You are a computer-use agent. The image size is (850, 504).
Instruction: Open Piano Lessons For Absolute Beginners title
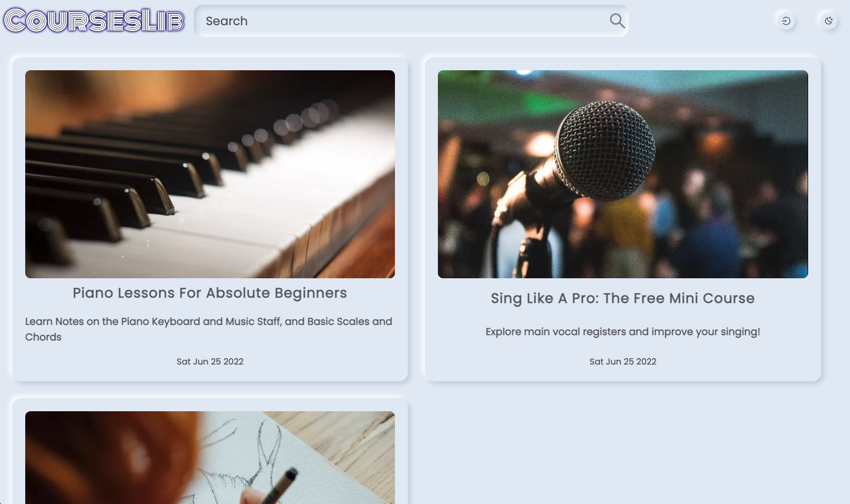[210, 293]
